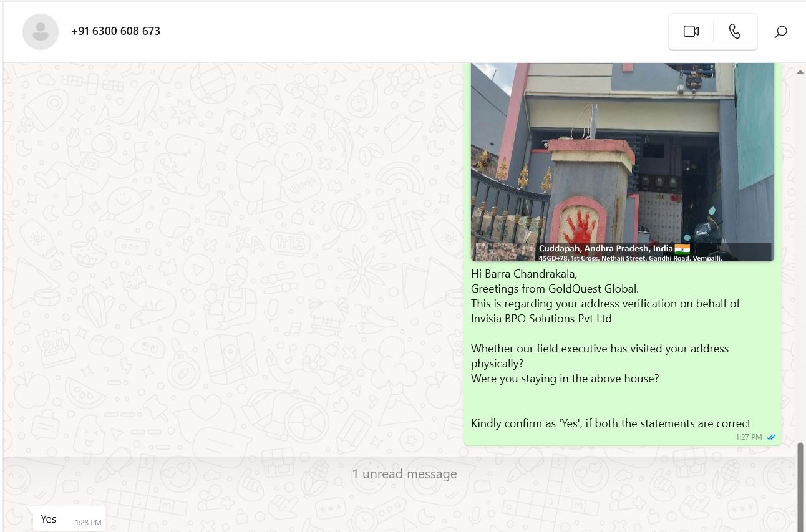Click 'Invisia BPO Solutions Pvt Ltd' text

coord(541,319)
